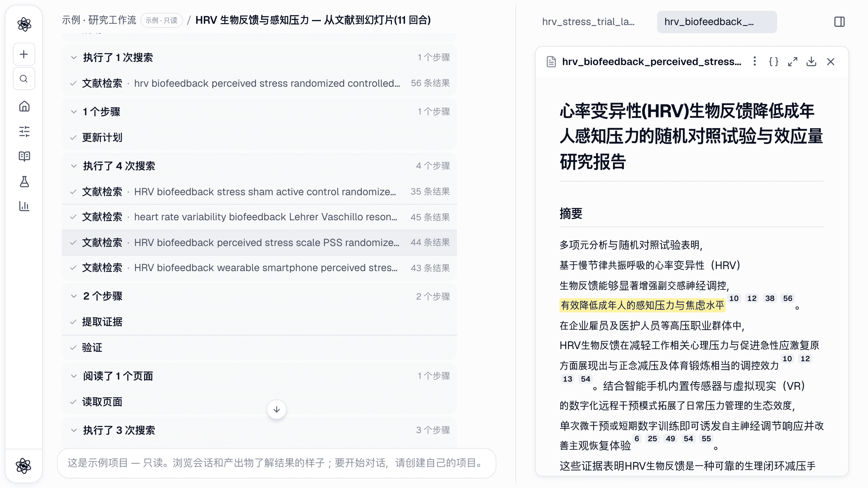Open the bar chart analytics icon
The image size is (868, 488).
tap(24, 206)
